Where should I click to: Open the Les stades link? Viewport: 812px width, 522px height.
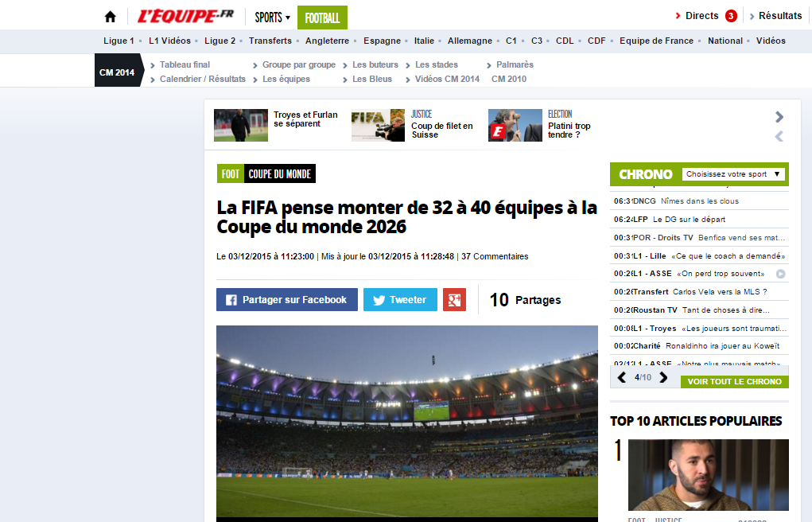pyautogui.click(x=437, y=64)
